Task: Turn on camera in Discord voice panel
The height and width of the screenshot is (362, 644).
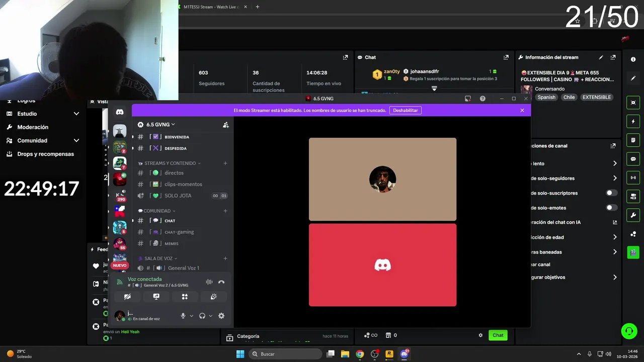Action: coord(127,297)
